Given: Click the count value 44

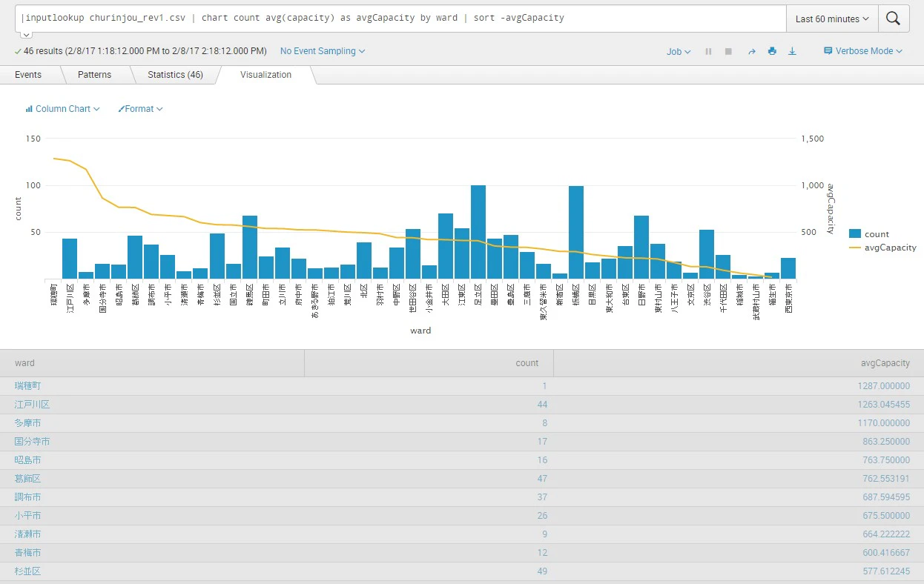Looking at the screenshot, I should pyautogui.click(x=543, y=405).
